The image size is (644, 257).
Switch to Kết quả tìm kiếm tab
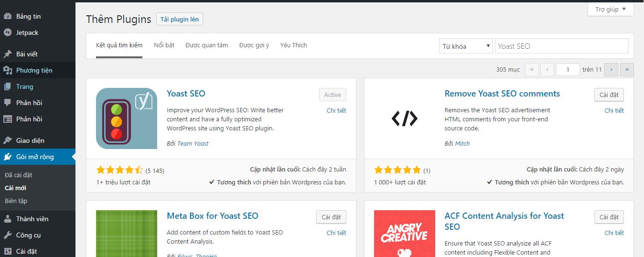click(x=119, y=45)
